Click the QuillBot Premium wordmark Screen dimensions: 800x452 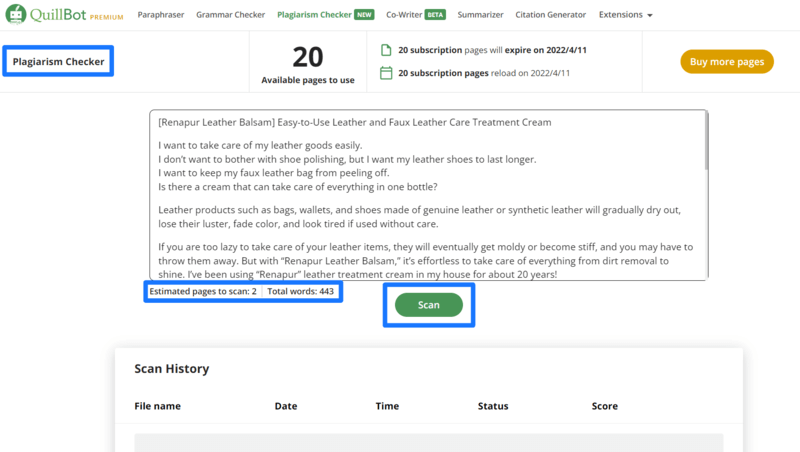pos(77,14)
